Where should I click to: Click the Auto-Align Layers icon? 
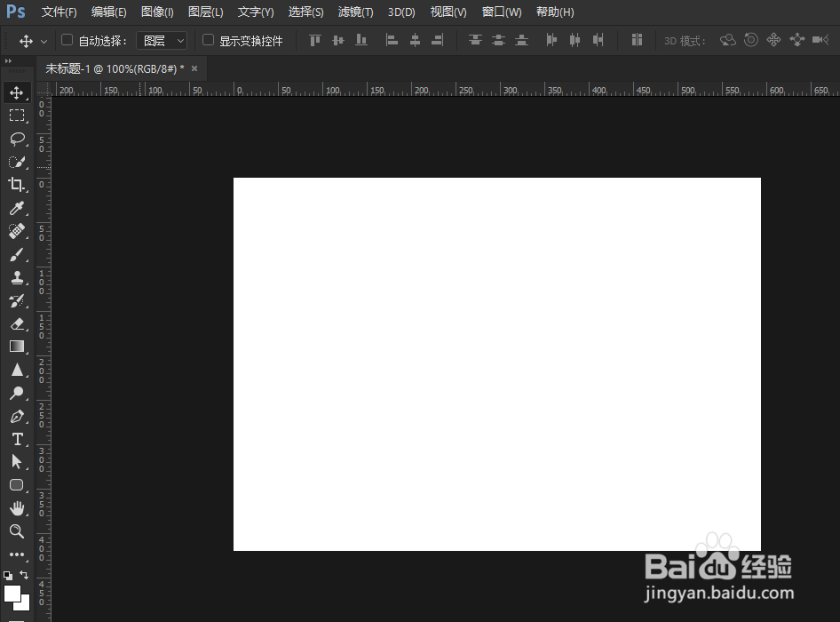coord(637,40)
